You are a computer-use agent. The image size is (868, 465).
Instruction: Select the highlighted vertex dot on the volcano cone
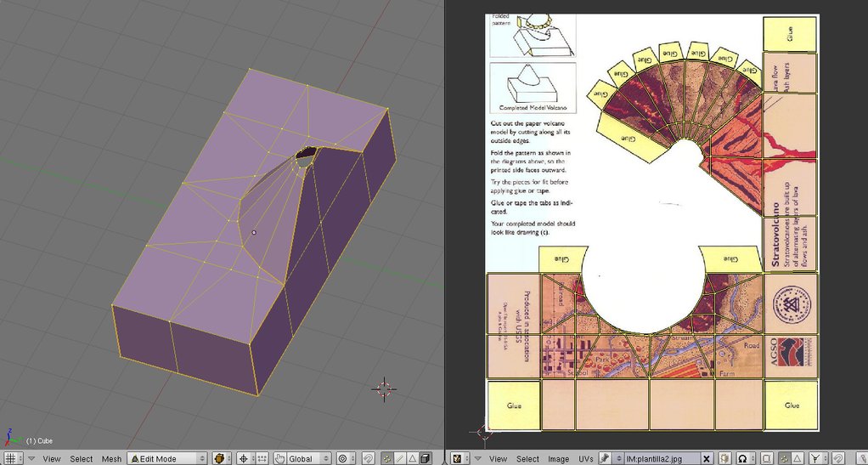(x=254, y=232)
